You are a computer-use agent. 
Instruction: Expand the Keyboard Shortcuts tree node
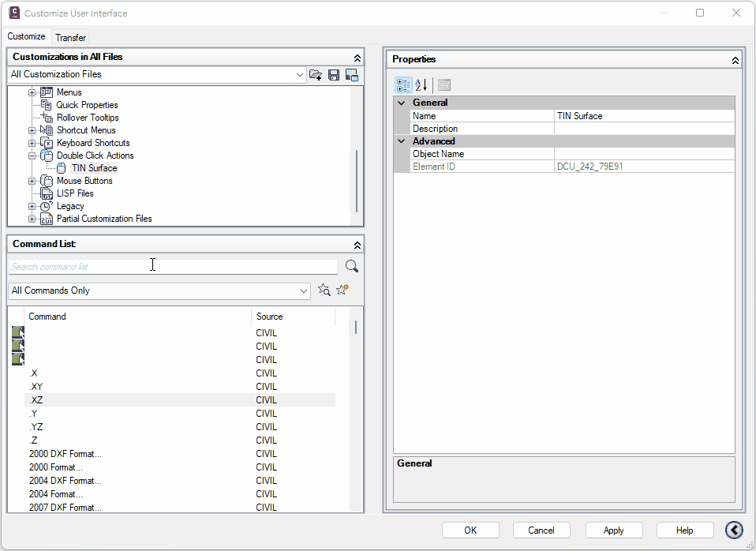[32, 143]
